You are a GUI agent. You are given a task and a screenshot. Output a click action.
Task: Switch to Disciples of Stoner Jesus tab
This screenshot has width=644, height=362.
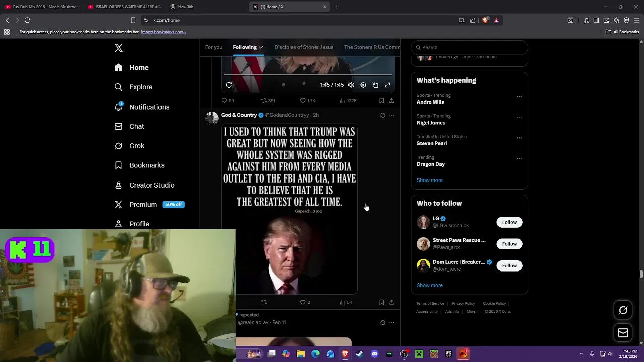pos(303,47)
